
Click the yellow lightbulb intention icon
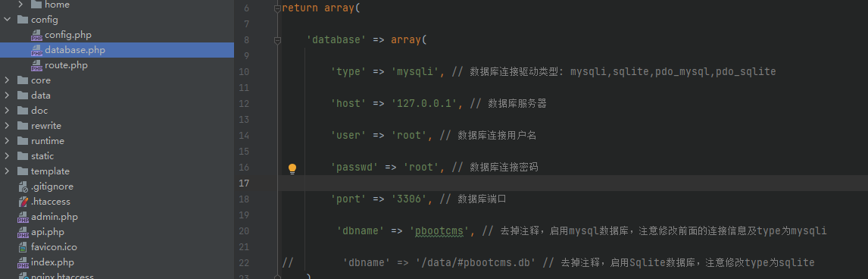[292, 169]
